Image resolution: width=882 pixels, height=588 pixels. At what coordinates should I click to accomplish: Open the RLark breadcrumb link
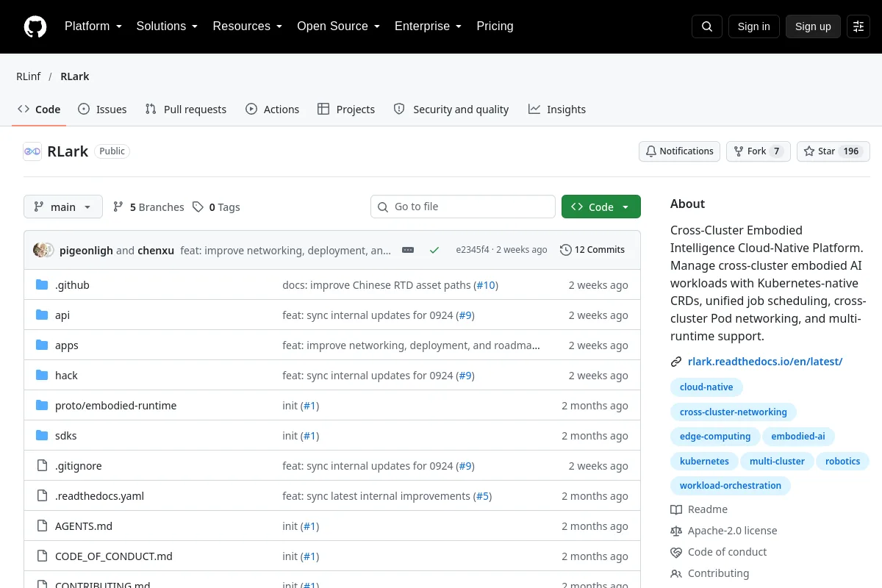[x=75, y=76]
